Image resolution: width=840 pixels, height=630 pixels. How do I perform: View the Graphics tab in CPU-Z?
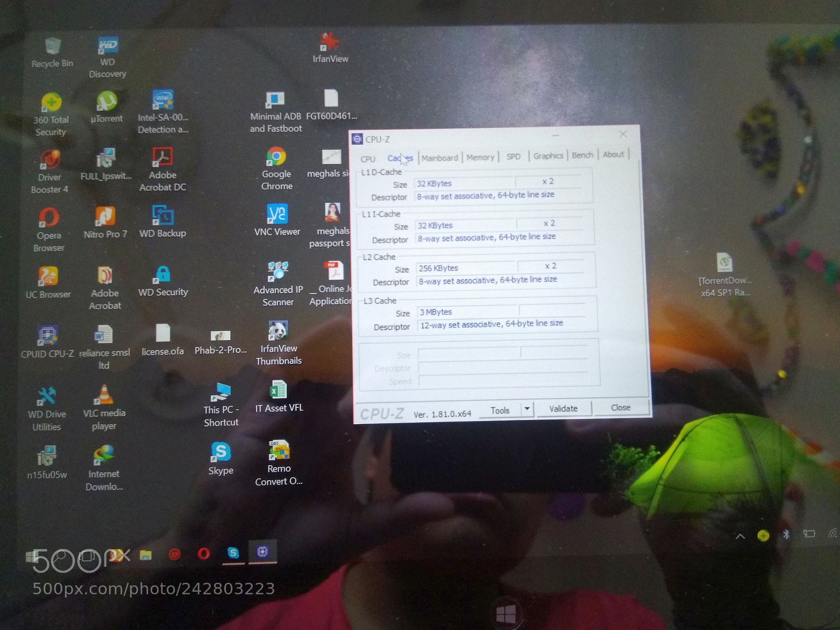tap(548, 156)
